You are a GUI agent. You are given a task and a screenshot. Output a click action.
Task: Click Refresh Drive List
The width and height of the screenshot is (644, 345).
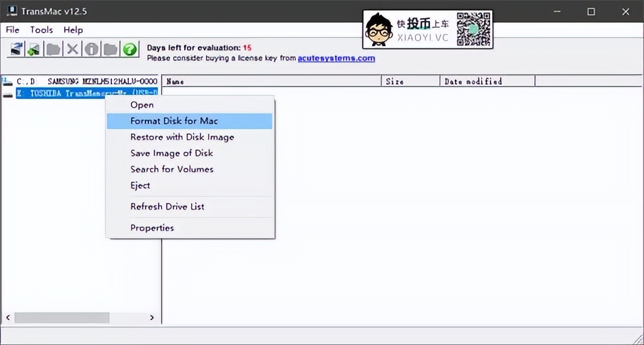coord(190,206)
